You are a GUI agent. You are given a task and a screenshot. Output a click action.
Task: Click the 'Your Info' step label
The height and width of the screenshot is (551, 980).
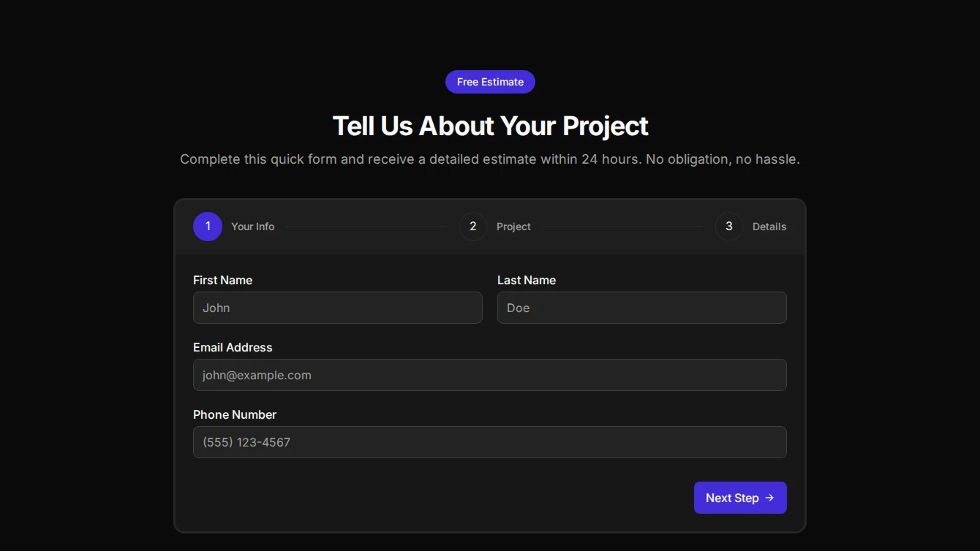[252, 227]
